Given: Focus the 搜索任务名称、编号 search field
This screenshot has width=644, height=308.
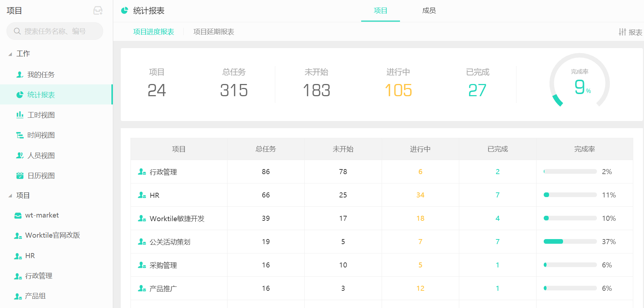Looking at the screenshot, I should point(55,31).
